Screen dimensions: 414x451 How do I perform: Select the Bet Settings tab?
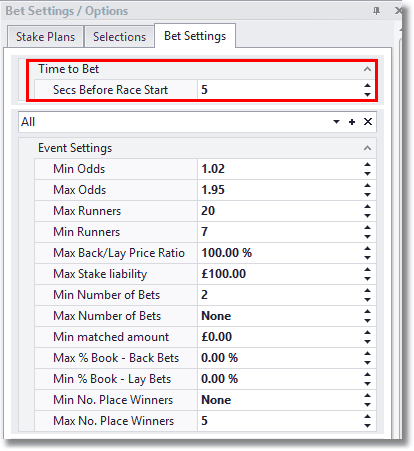pos(195,36)
